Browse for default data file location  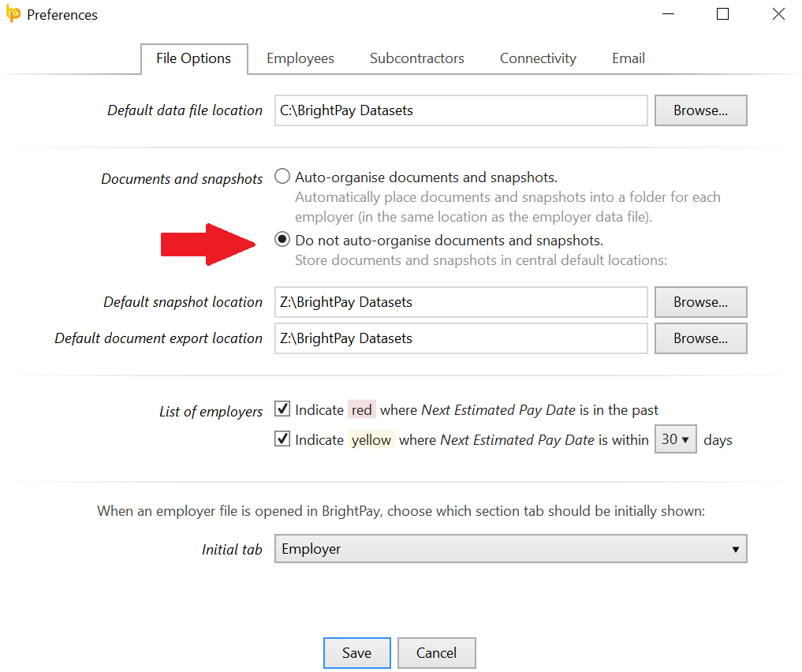pos(701,110)
